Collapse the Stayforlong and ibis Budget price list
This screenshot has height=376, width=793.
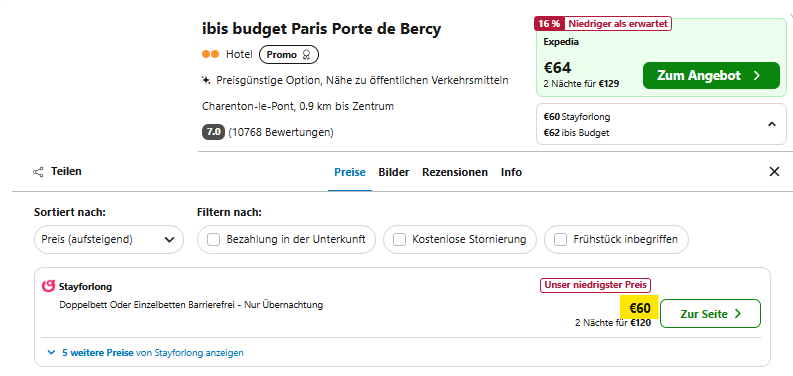click(772, 124)
